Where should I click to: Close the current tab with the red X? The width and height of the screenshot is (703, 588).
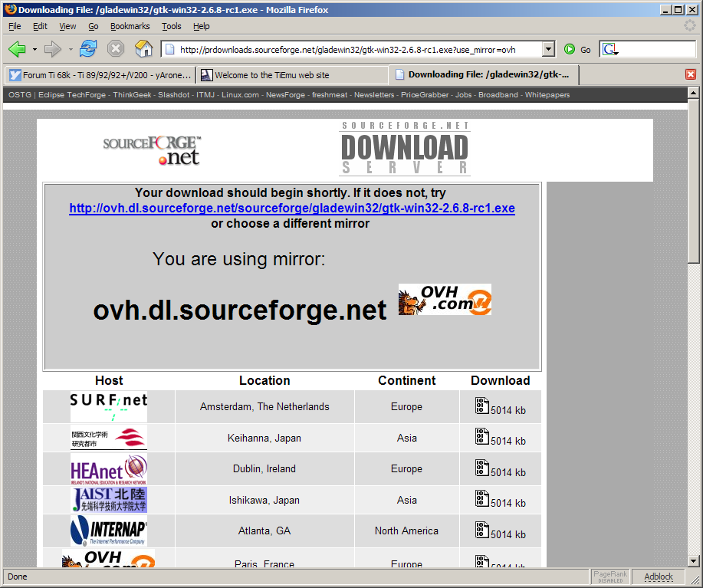pos(691,74)
